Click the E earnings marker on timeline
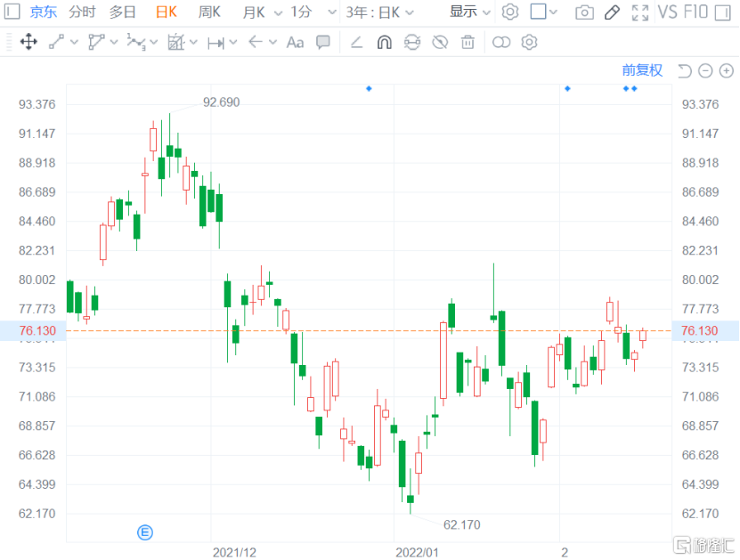Viewport: 740px width, 560px height. pyautogui.click(x=145, y=532)
